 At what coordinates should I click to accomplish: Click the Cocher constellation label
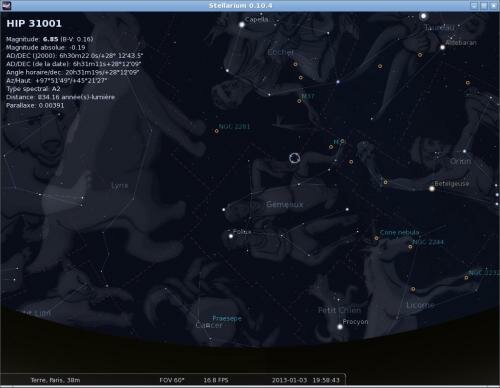tap(281, 52)
